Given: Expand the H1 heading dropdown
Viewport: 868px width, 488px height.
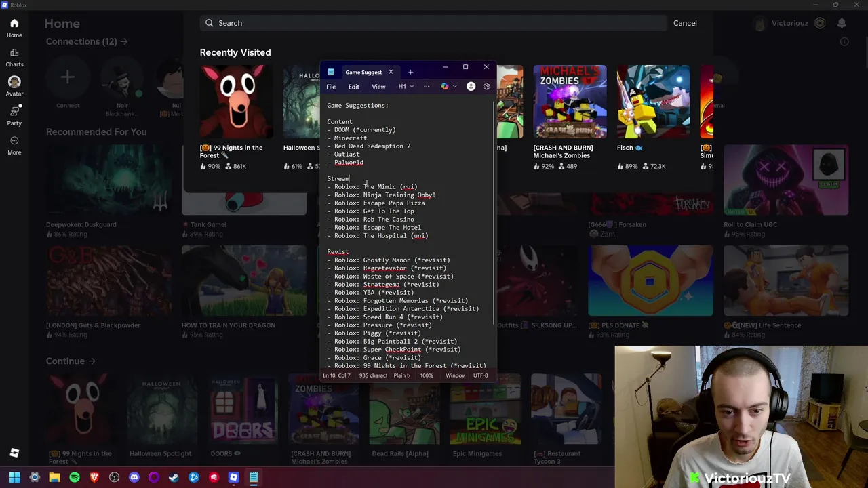Looking at the screenshot, I should [x=406, y=87].
